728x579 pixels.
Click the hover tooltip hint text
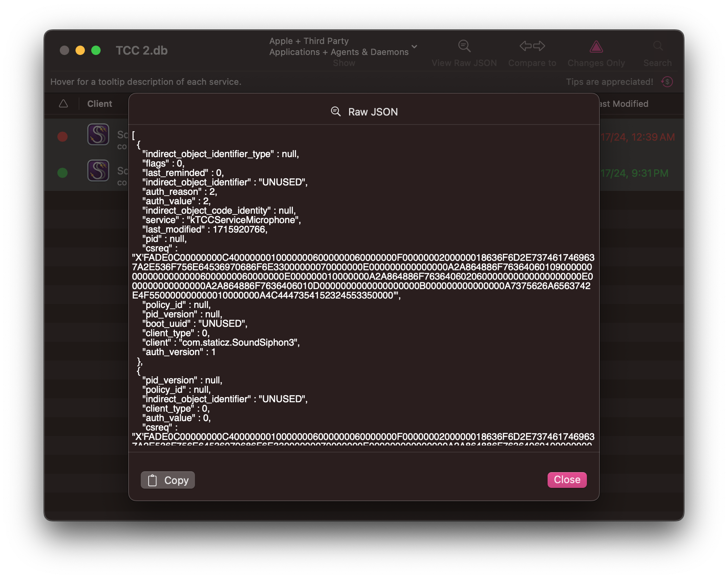tap(146, 82)
